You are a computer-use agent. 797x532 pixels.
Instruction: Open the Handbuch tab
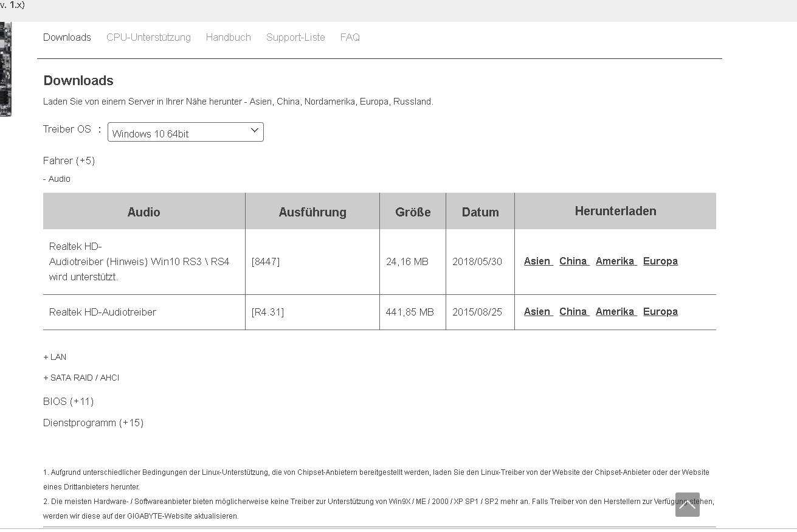(228, 37)
